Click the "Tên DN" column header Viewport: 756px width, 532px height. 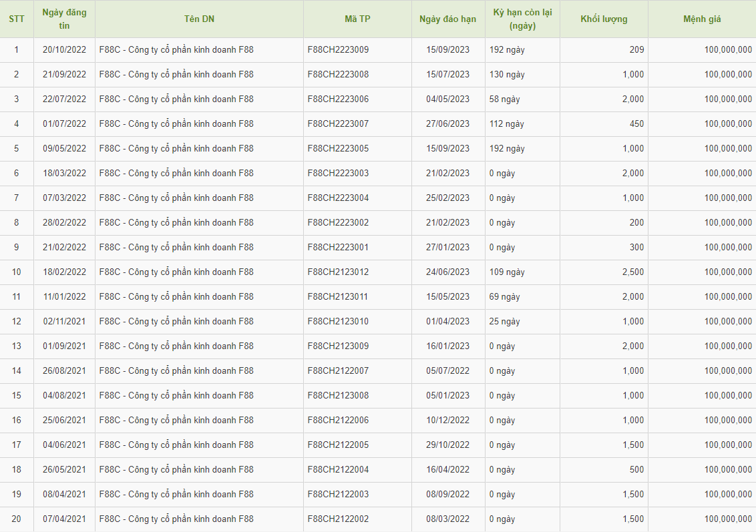tap(199, 19)
